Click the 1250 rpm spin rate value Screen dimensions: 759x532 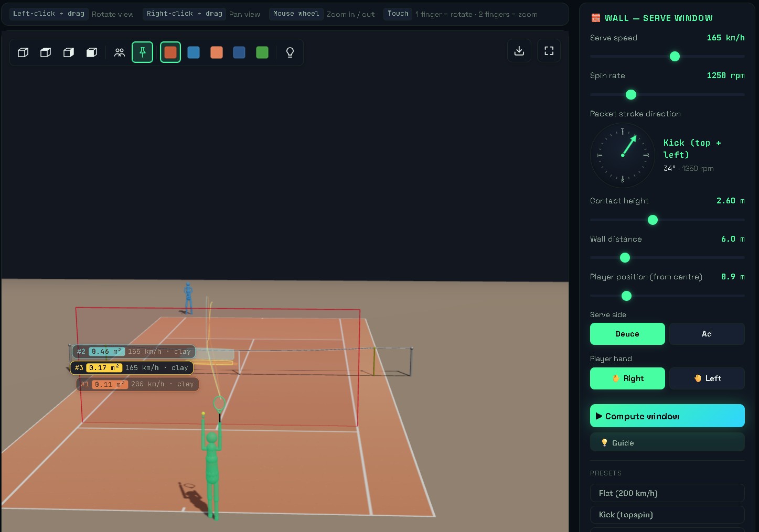pyautogui.click(x=725, y=75)
